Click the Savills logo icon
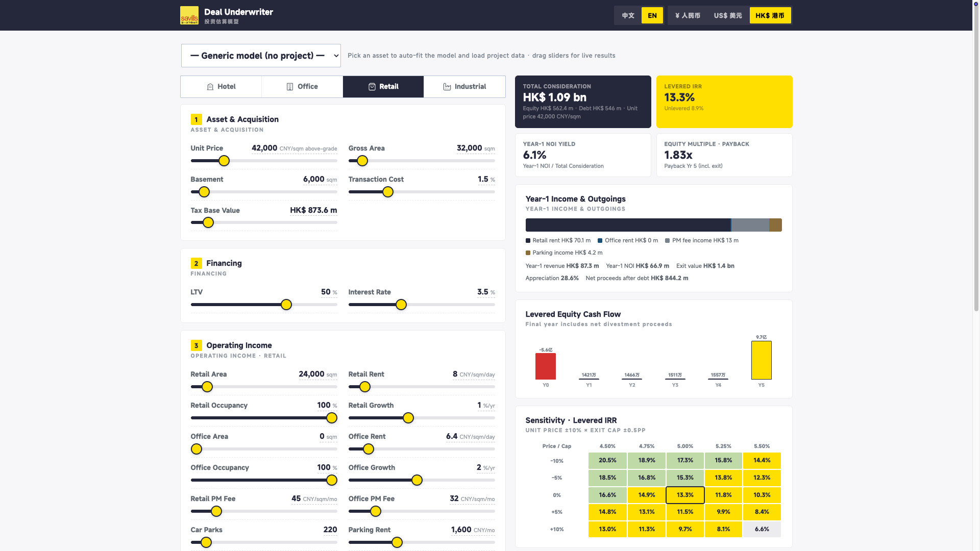The image size is (980, 551). tap(189, 15)
